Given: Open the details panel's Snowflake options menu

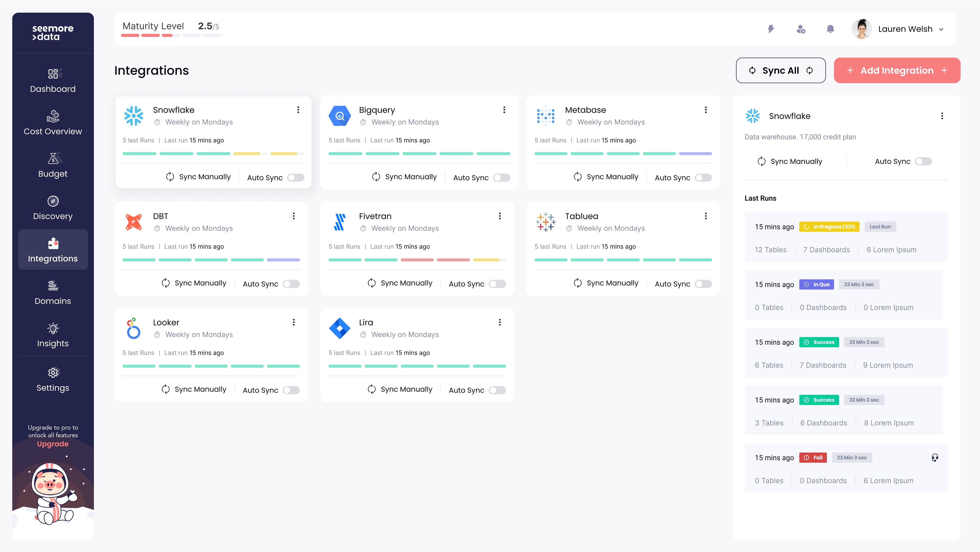Looking at the screenshot, I should 942,116.
